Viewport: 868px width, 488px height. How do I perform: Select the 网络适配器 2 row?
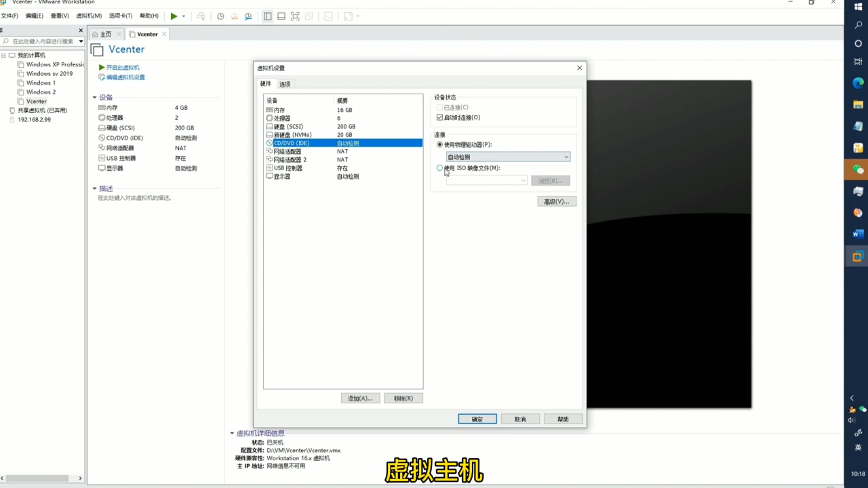point(343,160)
